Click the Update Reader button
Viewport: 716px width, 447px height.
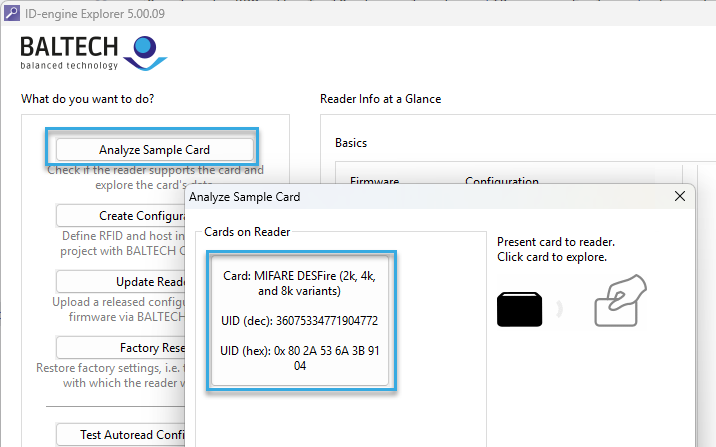tap(121, 282)
